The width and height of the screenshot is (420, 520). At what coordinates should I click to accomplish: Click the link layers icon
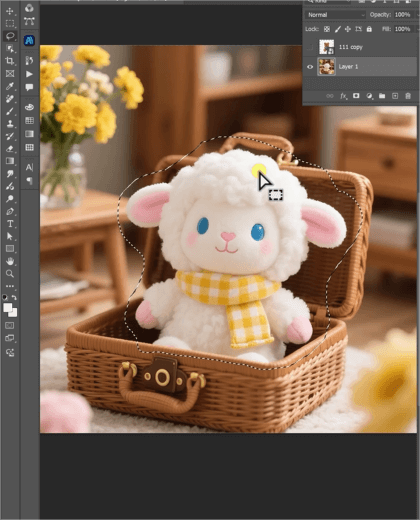(330, 96)
